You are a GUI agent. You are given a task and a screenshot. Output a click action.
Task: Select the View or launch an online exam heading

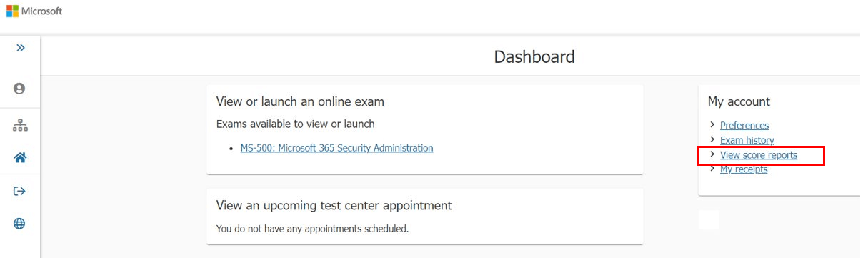[301, 101]
